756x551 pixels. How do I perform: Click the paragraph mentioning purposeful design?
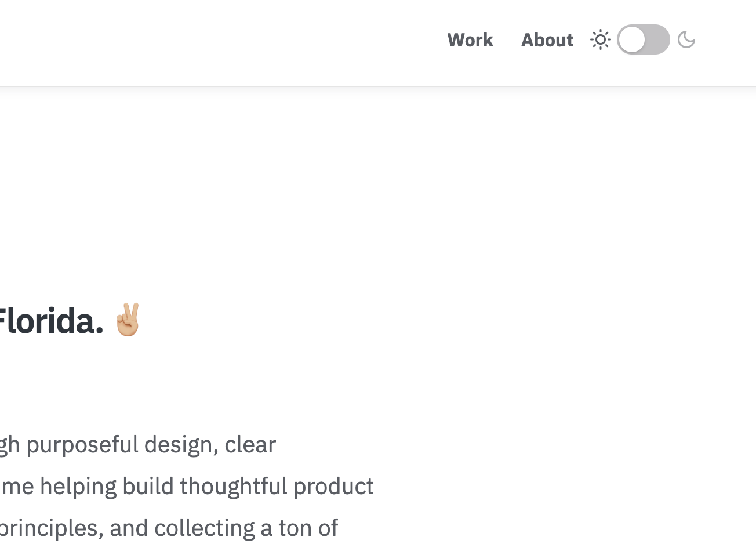pos(138,444)
